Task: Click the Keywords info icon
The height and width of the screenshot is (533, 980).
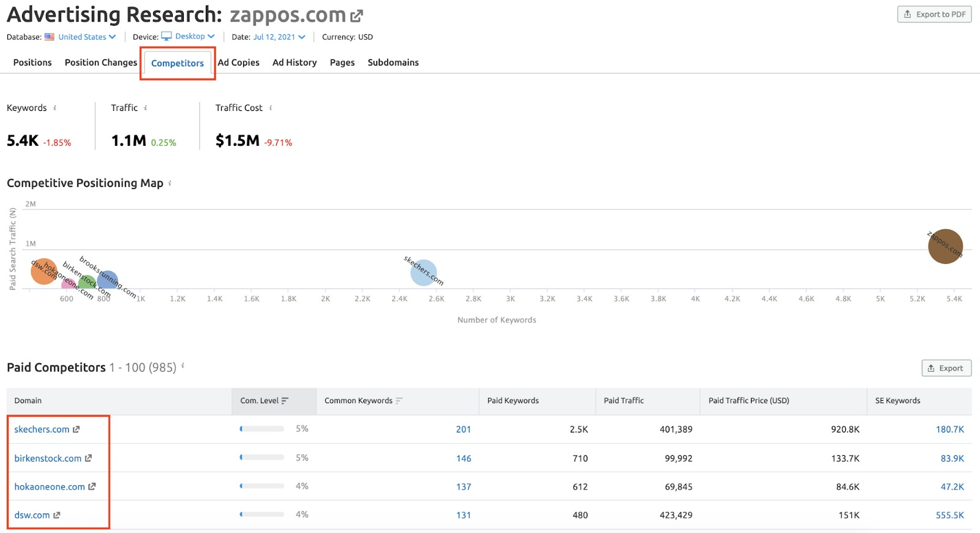Action: [55, 108]
